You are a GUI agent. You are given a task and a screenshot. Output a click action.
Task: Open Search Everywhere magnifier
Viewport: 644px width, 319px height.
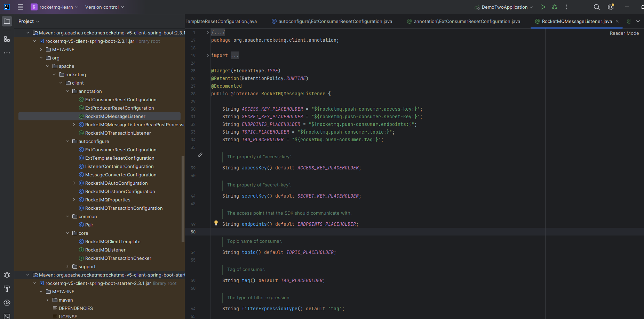597,7
